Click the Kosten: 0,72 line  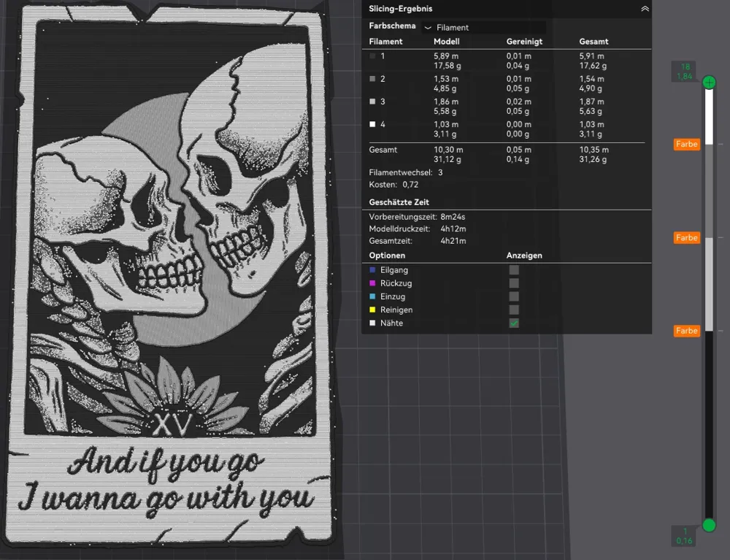394,185
